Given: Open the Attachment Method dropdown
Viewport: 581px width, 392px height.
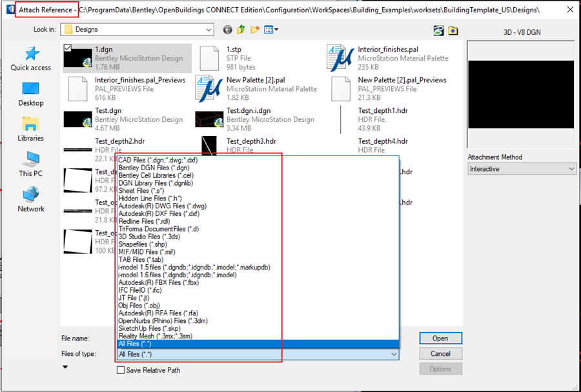Looking at the screenshot, I should coord(522,169).
